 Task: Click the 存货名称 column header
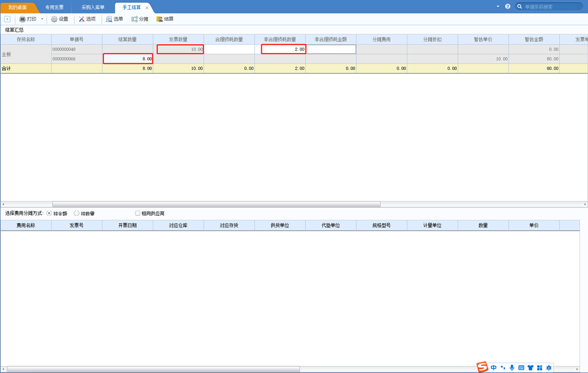26,39
